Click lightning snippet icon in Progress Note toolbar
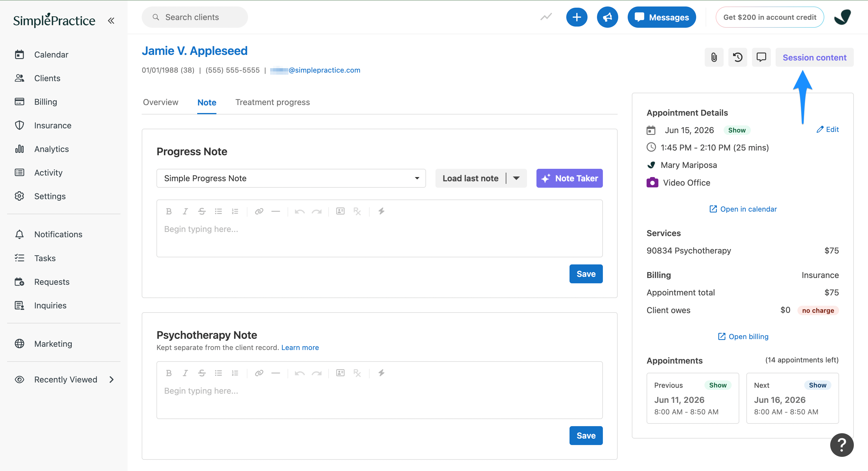This screenshot has width=868, height=471. click(x=381, y=211)
